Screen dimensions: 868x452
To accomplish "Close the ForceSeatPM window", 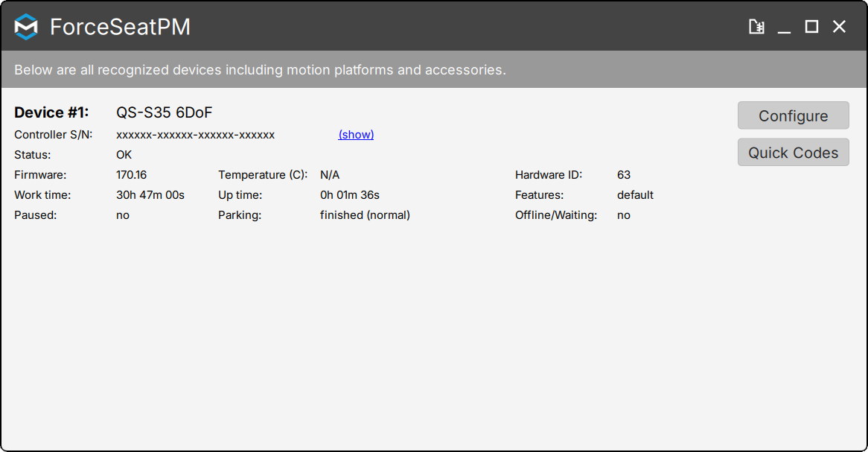I will click(x=839, y=27).
